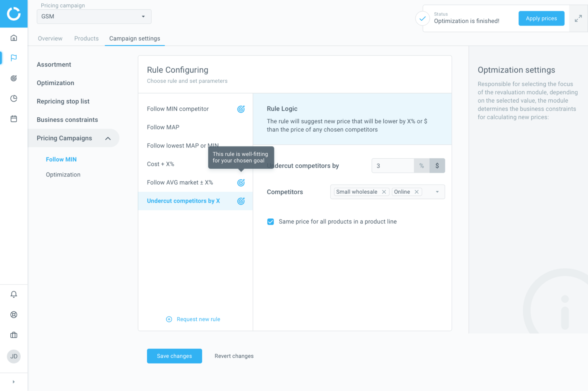Click the undercut value input field

click(393, 166)
